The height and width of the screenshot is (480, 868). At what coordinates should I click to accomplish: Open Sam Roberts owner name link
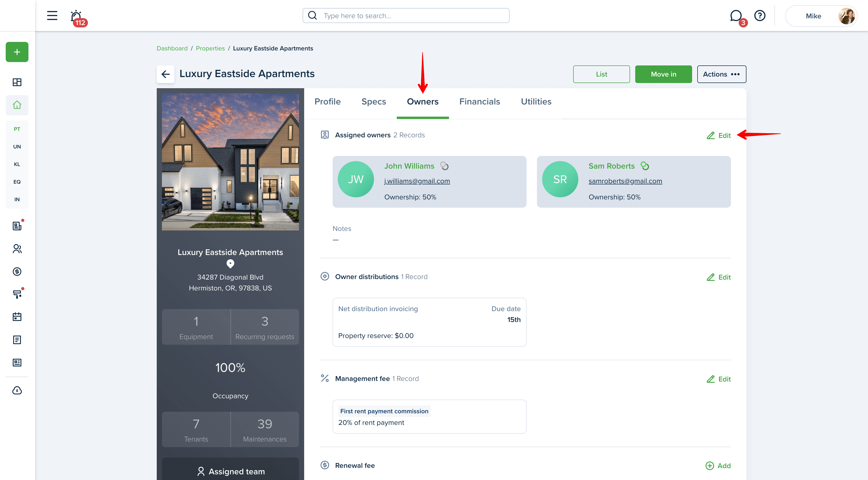tap(611, 166)
